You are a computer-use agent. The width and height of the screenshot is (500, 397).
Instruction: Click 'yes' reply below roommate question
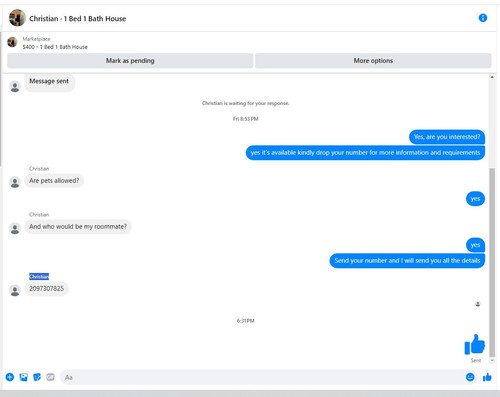tap(475, 245)
